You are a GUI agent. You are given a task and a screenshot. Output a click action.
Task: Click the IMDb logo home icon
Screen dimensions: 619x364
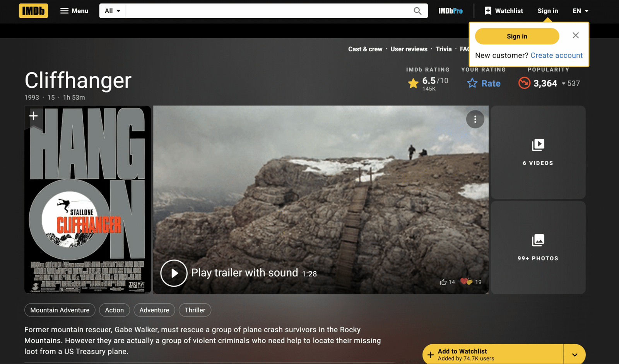coord(33,11)
